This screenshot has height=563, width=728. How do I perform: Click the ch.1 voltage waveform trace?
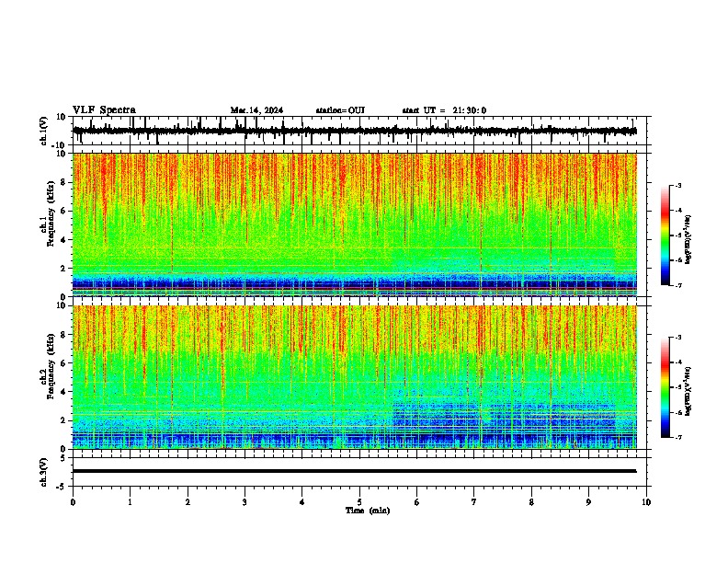click(355, 131)
